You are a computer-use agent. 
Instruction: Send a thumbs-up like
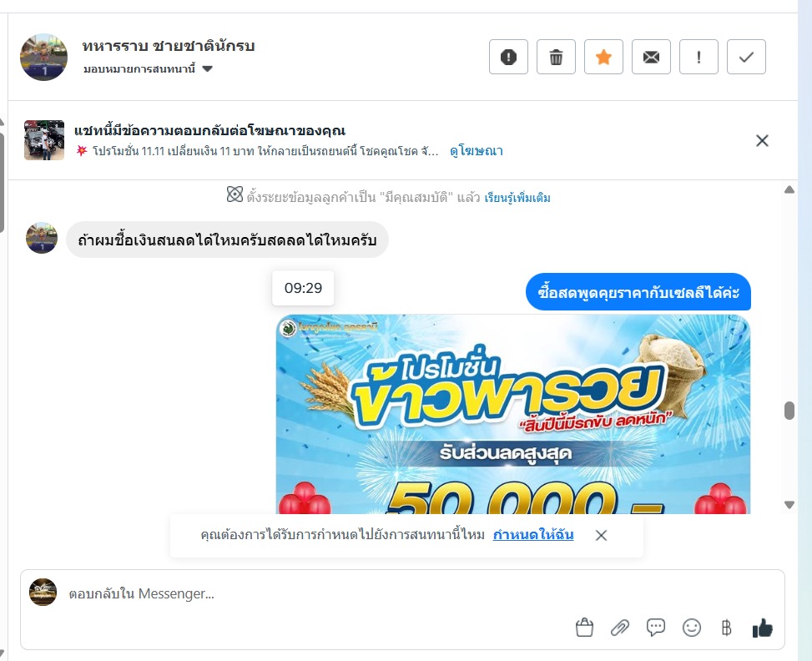pyautogui.click(x=762, y=628)
